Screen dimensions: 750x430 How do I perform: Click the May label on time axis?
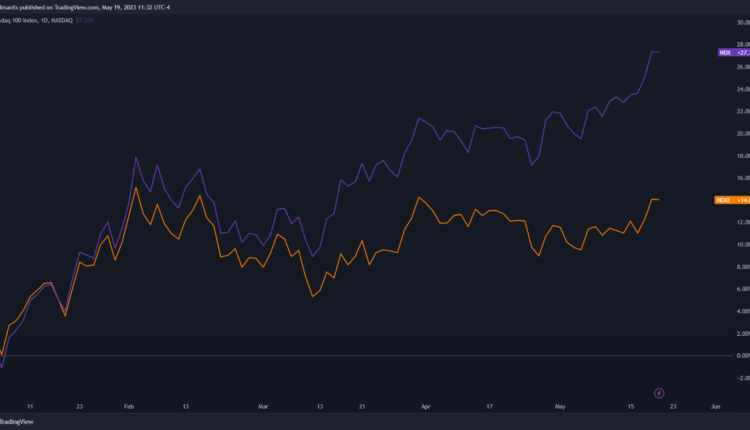pyautogui.click(x=559, y=408)
